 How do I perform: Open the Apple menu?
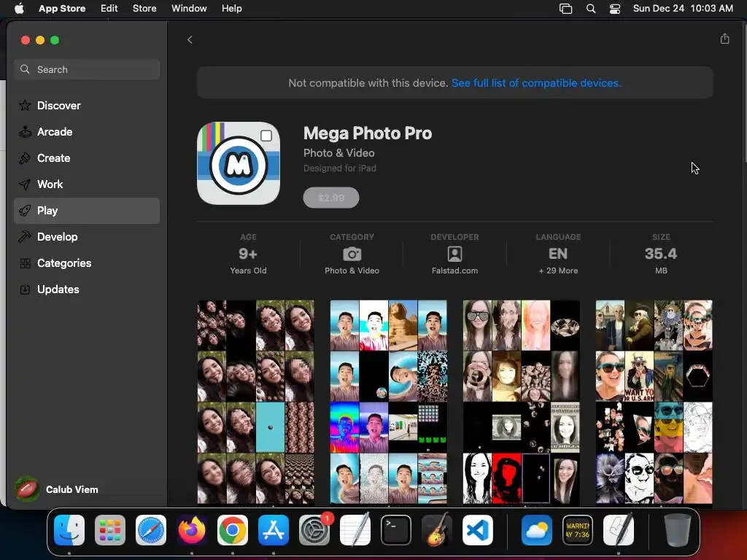tap(19, 8)
